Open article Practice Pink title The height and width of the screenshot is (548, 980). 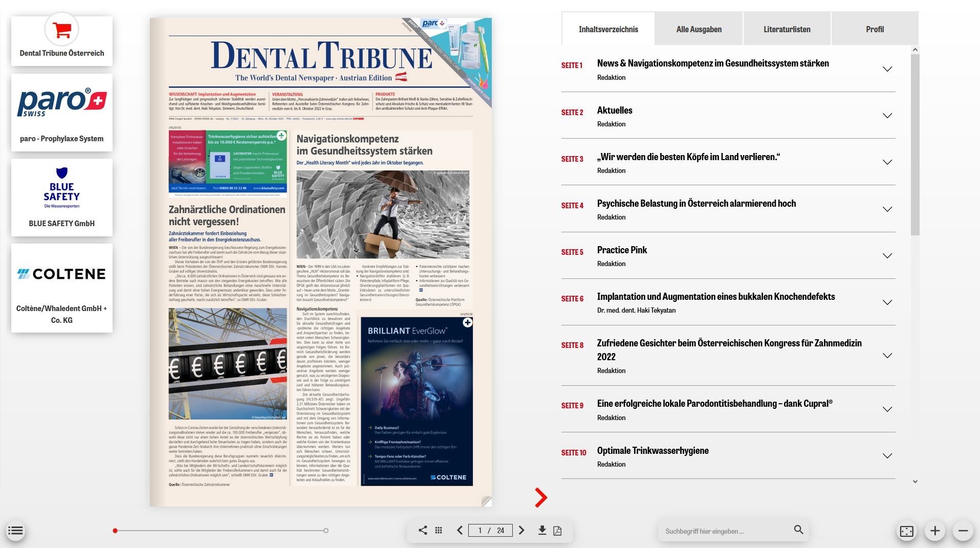point(622,250)
